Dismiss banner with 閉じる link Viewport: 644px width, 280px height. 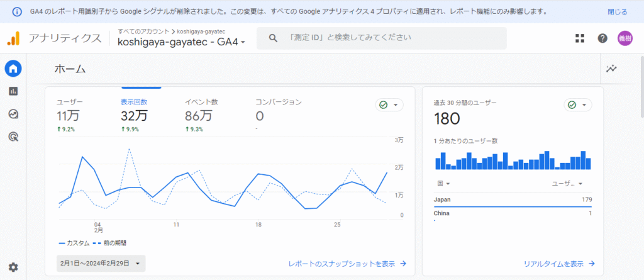[x=618, y=12]
